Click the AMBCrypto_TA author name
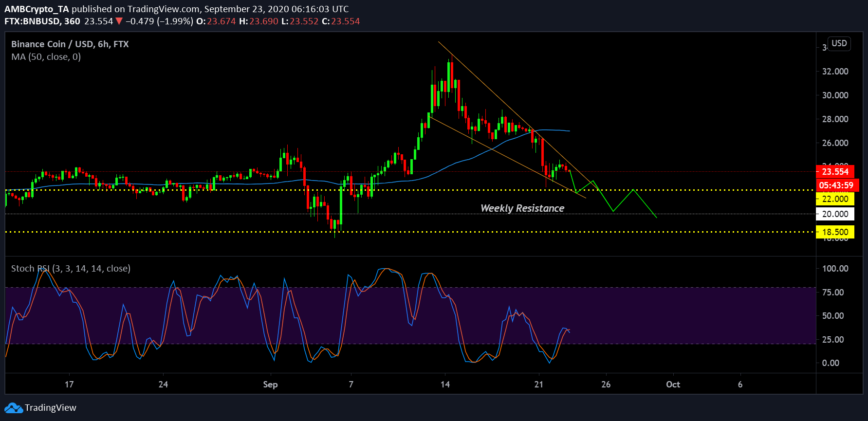The height and width of the screenshot is (421, 868). pos(37,9)
